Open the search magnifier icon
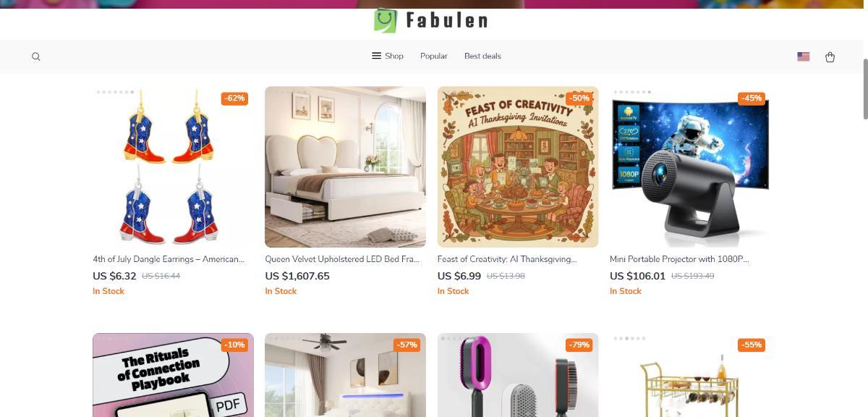The width and height of the screenshot is (868, 417). (x=36, y=56)
